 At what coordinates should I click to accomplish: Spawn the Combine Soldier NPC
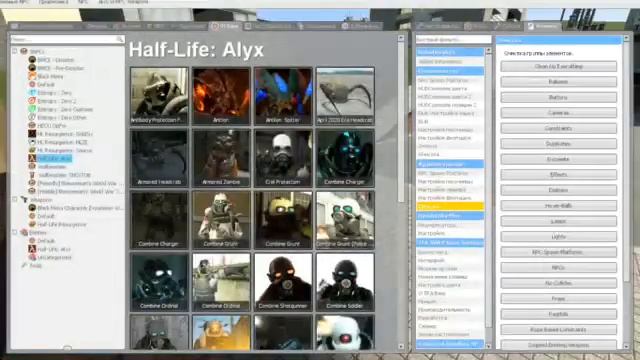click(345, 282)
